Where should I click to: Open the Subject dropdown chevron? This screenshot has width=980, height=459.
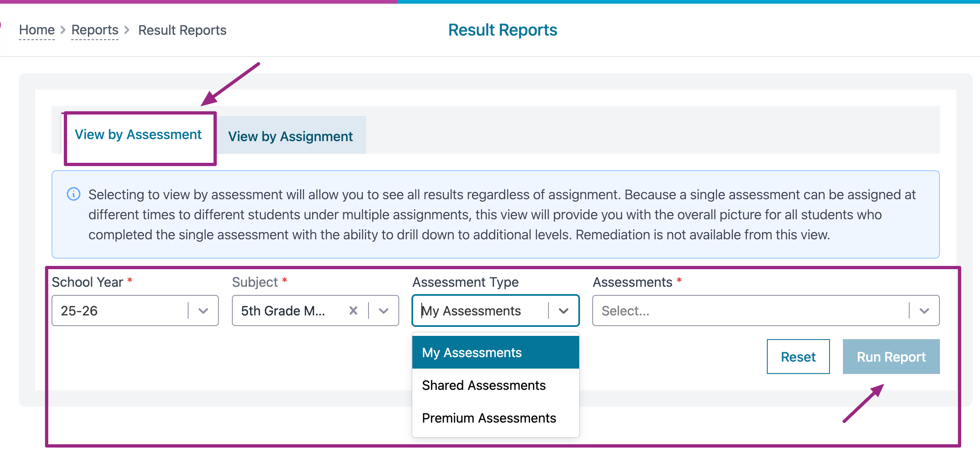384,311
